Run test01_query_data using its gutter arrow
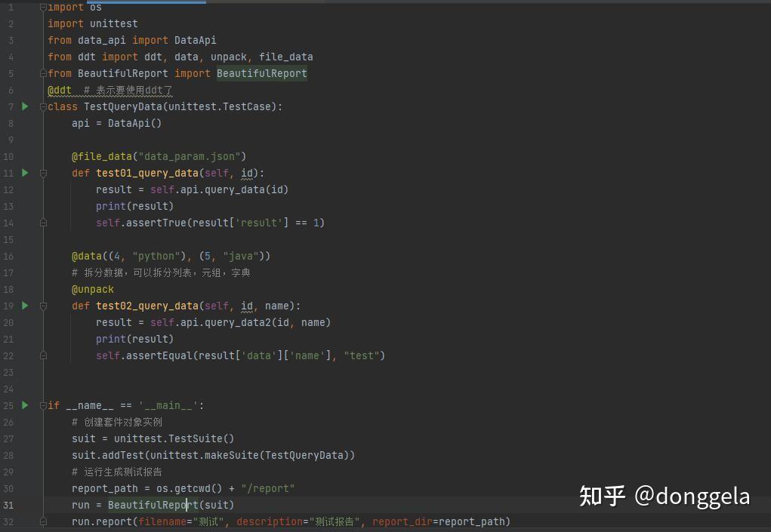 (x=25, y=172)
